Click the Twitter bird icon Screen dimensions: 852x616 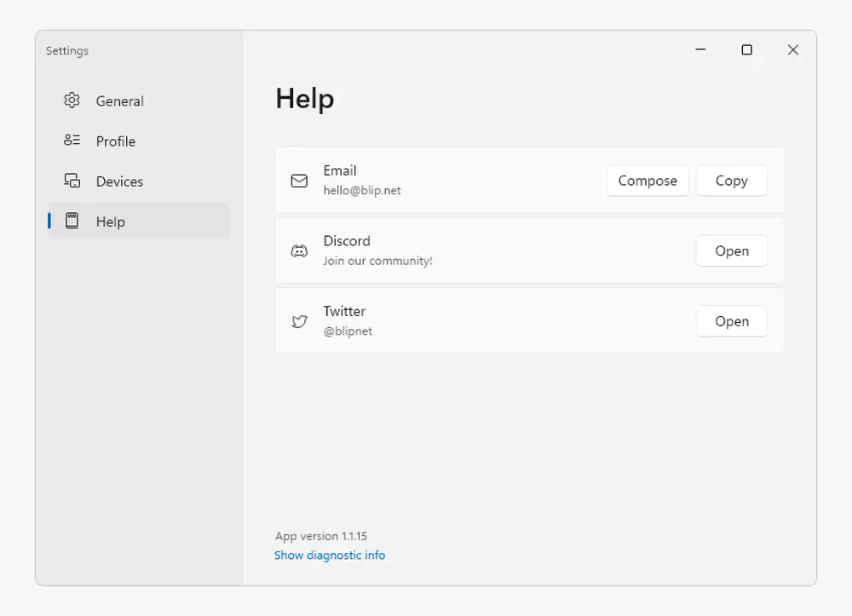coord(299,321)
